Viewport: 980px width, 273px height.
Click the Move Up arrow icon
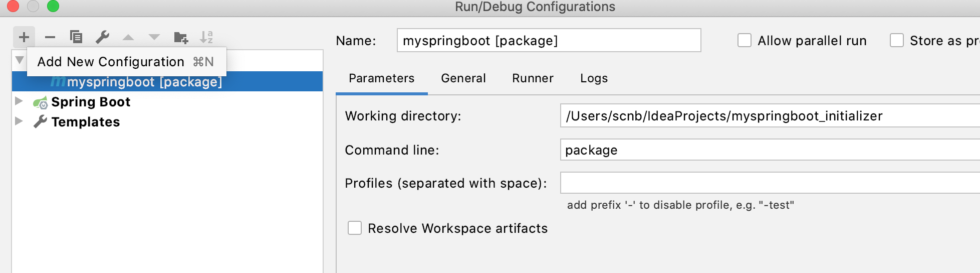(x=128, y=37)
